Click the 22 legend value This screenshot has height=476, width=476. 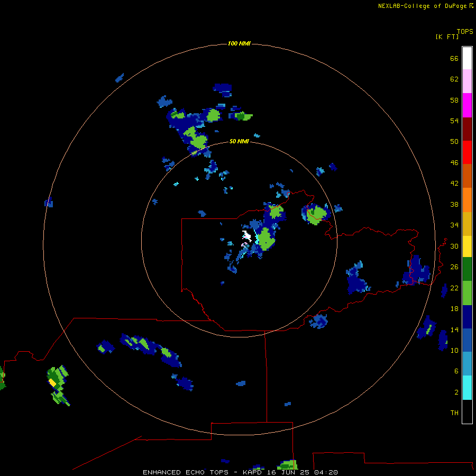454,288
